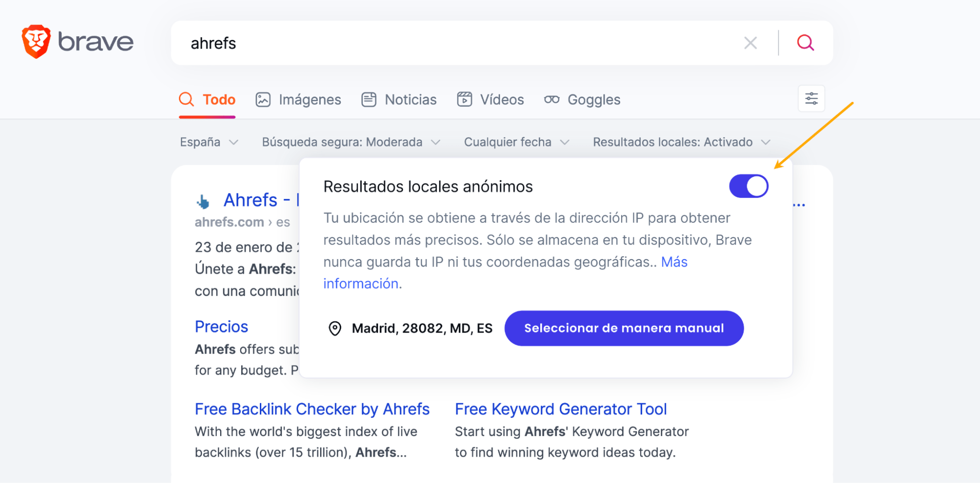The image size is (980, 483).
Task: Click the magnifying glass search icon
Action: pos(805,43)
